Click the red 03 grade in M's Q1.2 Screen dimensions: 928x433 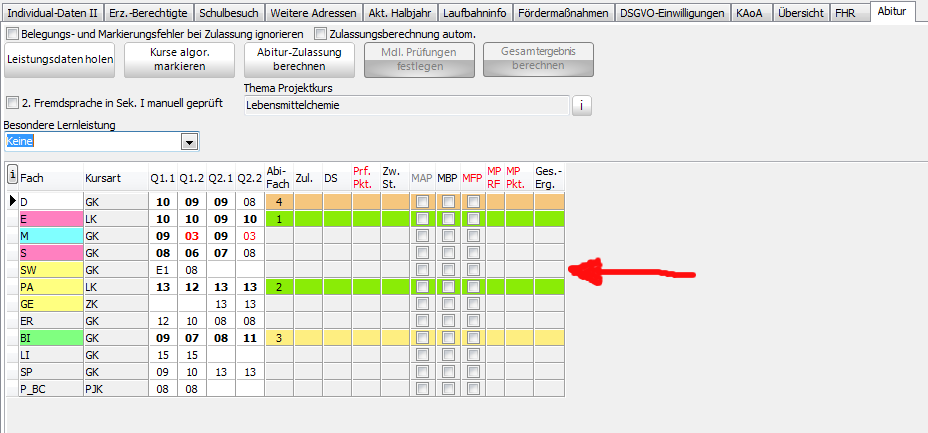coord(192,236)
